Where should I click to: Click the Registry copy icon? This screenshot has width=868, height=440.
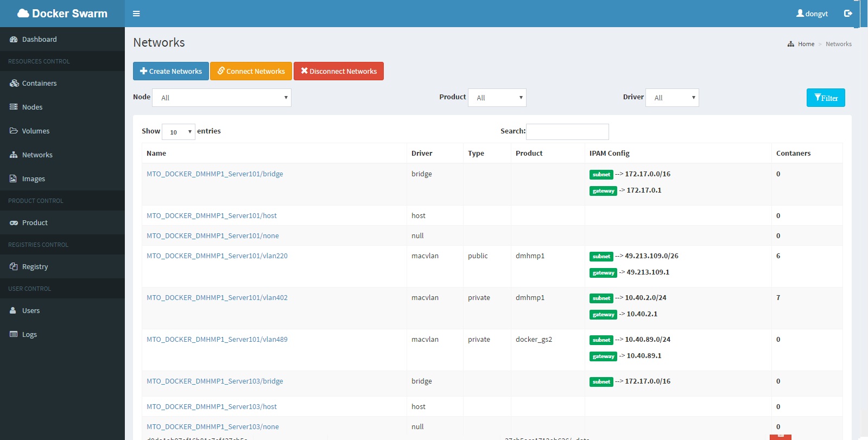point(14,267)
